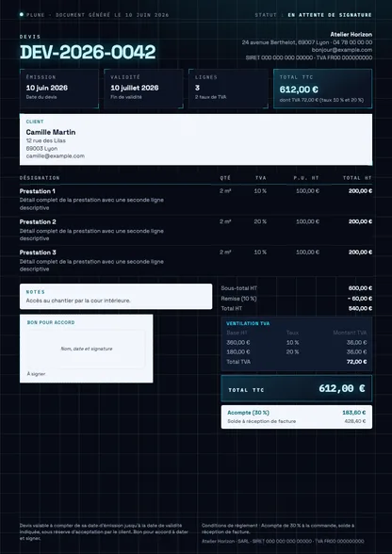This screenshot has height=554, width=392.
Task: Click client address 12 rue des Lilas
Action: (x=45, y=140)
